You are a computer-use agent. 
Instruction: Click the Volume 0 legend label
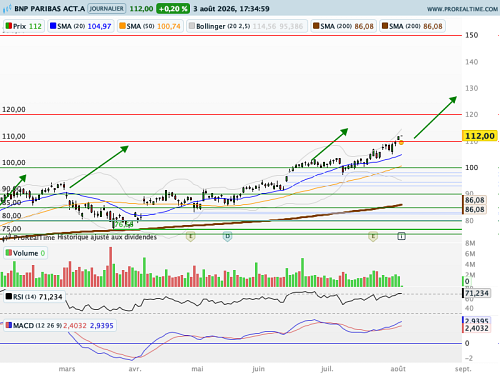(x=25, y=253)
